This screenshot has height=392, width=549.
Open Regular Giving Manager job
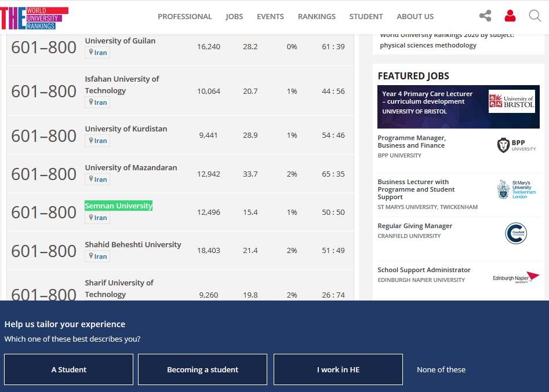point(415,226)
